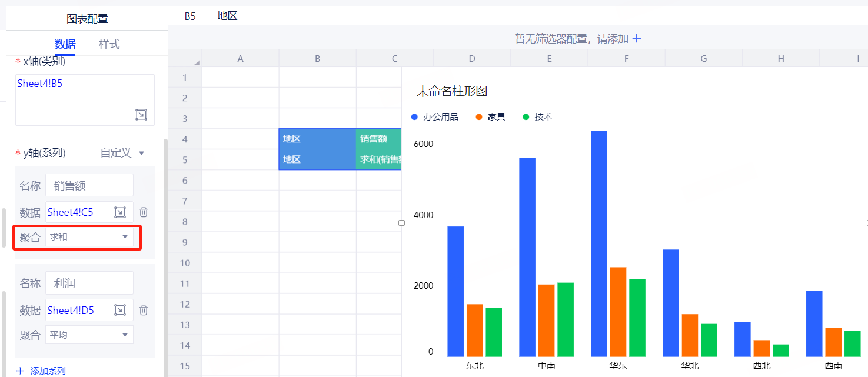
Task: Open the 平均 aggregation dropdown
Action: click(89, 335)
